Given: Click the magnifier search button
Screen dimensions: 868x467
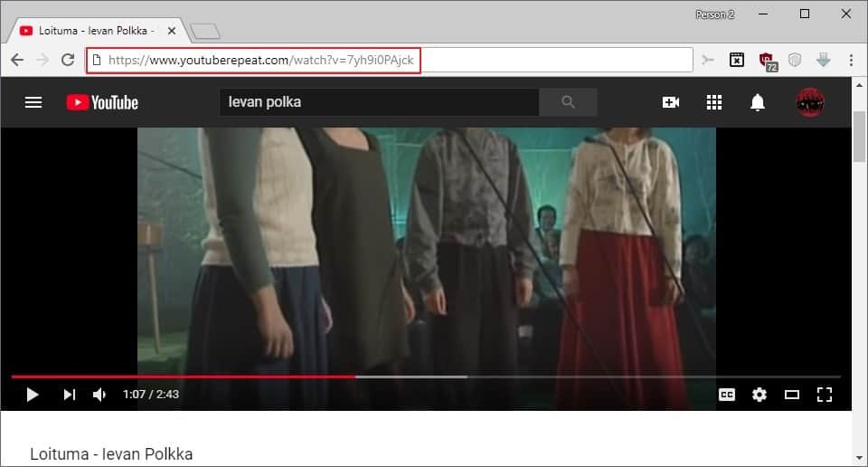Looking at the screenshot, I should [568, 102].
